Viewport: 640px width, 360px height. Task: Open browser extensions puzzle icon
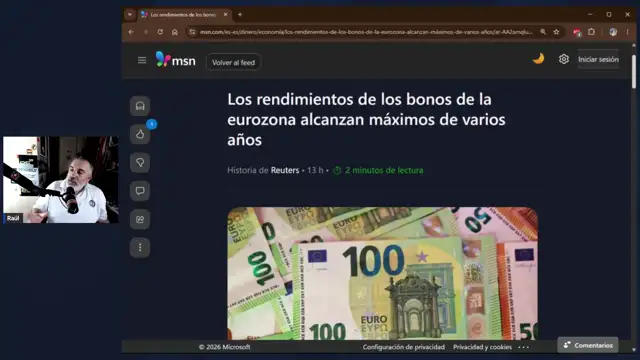click(x=591, y=32)
